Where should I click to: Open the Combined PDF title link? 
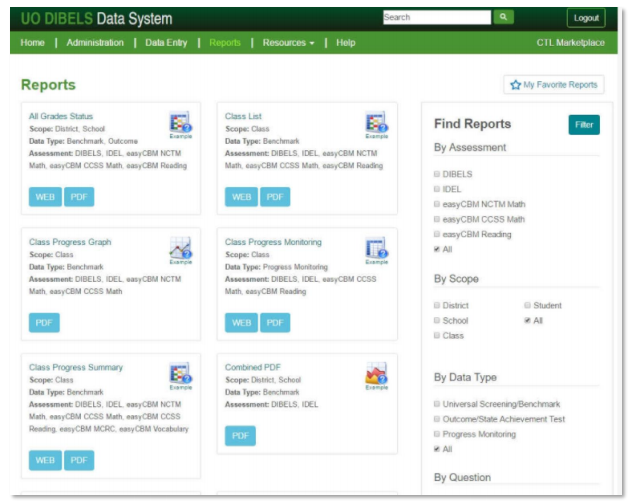[x=253, y=367]
